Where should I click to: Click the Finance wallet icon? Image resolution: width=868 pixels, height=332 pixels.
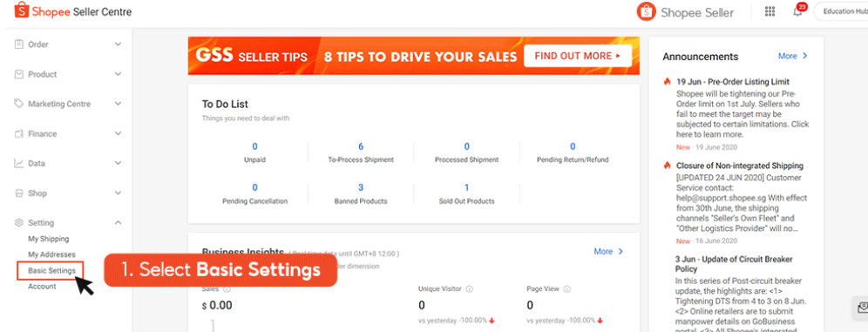(x=19, y=134)
